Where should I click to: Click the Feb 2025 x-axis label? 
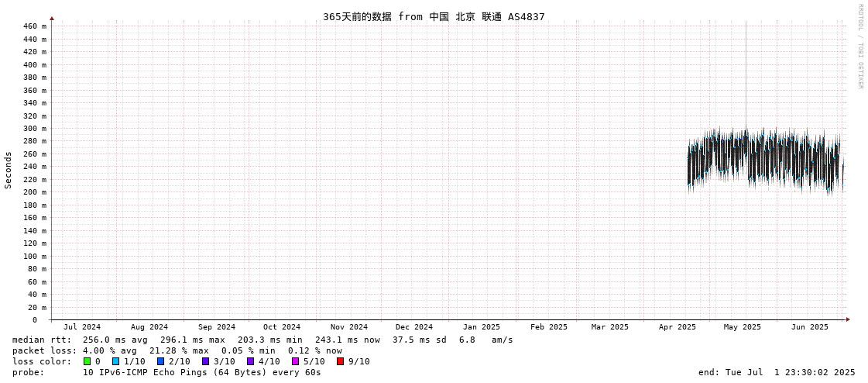[x=548, y=327]
